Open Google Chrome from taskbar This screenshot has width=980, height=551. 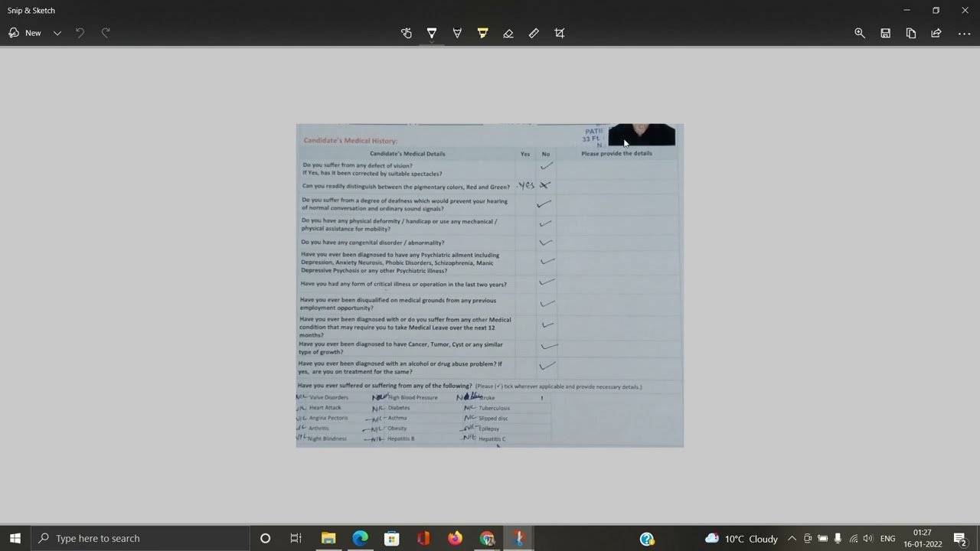pyautogui.click(x=487, y=538)
